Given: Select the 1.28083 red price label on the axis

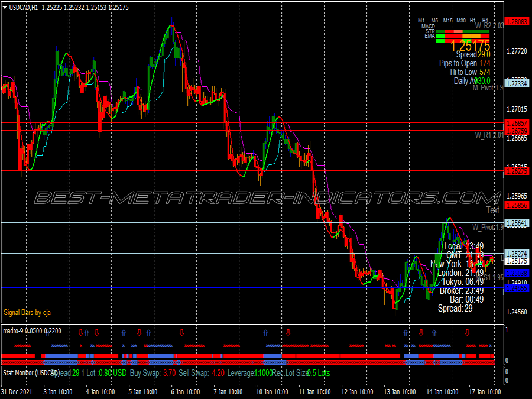Looking at the screenshot, I should (x=517, y=22).
